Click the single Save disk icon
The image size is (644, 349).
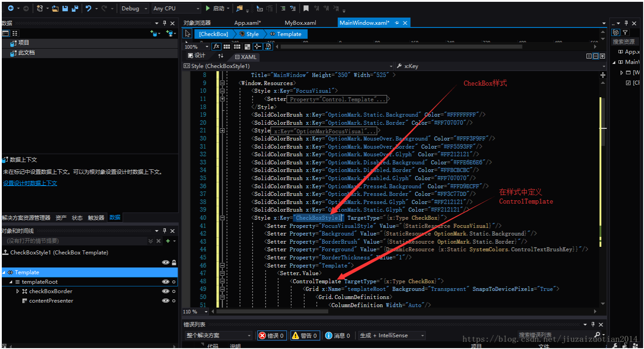[x=65, y=9]
